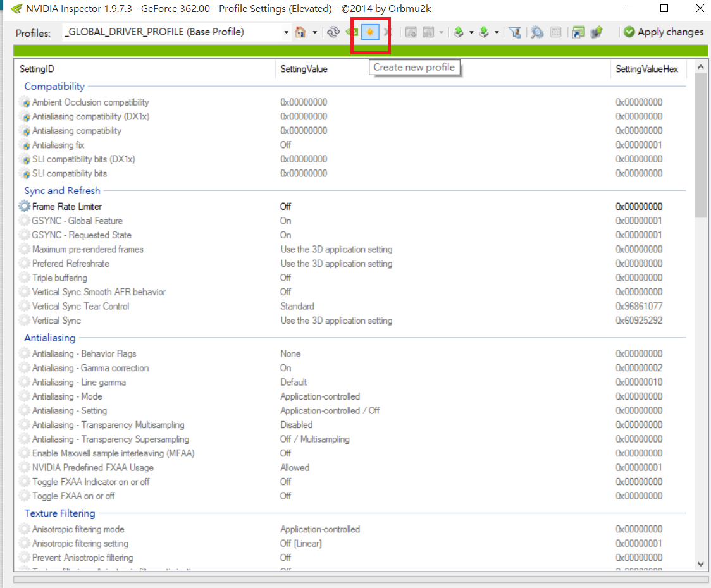This screenshot has height=588, width=711.
Task: Click gear icon beside Vertical Sync Tear Control
Action: 25,306
